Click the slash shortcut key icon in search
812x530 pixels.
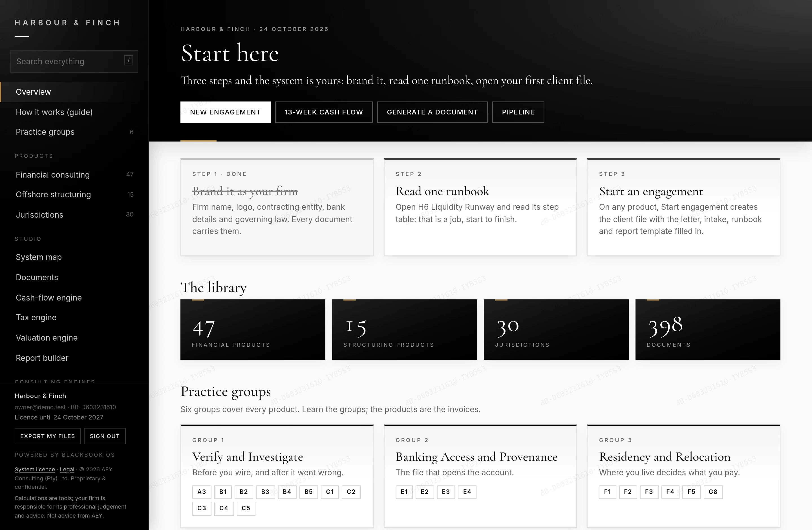pos(128,61)
